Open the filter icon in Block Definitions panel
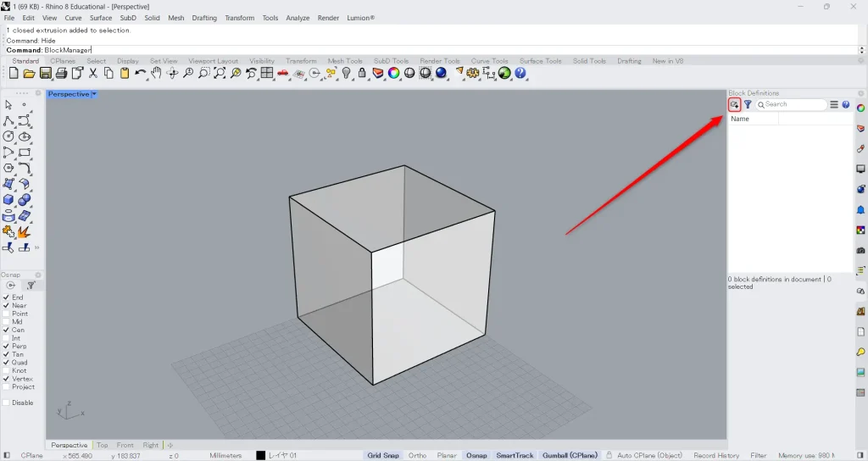This screenshot has height=461, width=868. tap(748, 104)
